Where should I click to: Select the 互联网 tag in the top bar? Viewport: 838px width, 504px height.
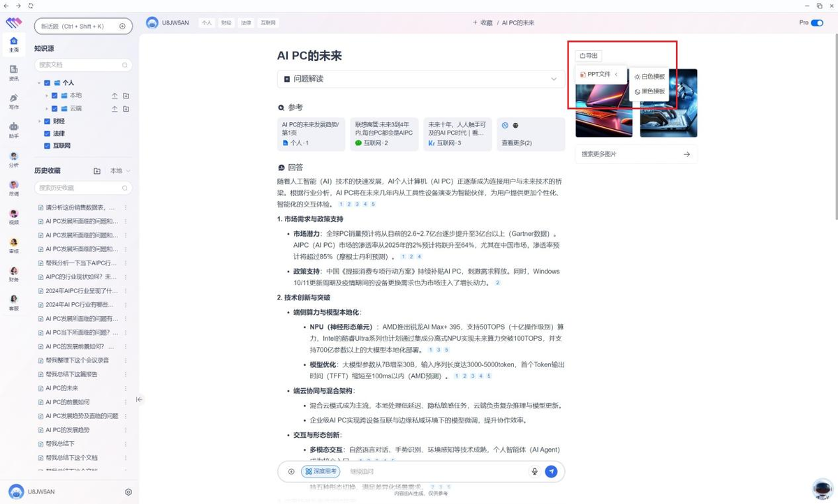(268, 23)
